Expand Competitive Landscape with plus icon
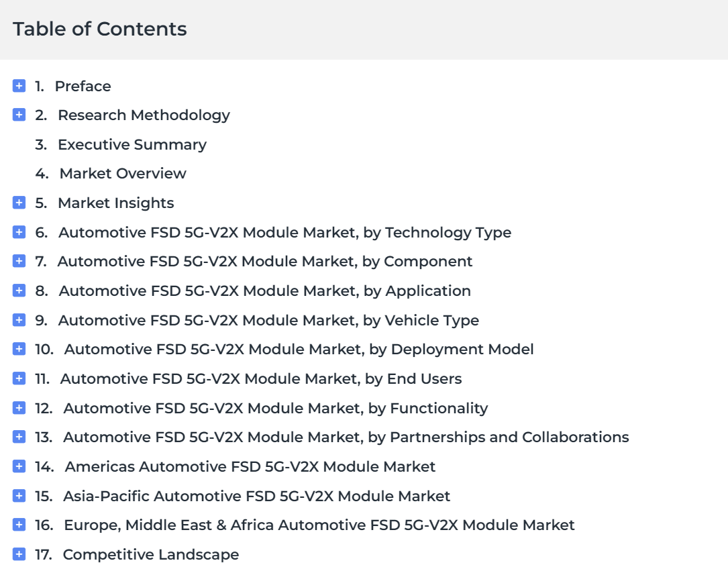 coord(19,554)
